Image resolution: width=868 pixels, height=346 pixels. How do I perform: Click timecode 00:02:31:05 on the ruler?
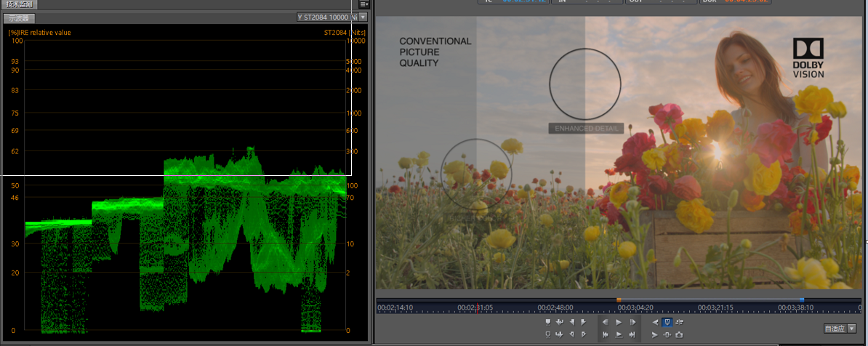(475, 307)
